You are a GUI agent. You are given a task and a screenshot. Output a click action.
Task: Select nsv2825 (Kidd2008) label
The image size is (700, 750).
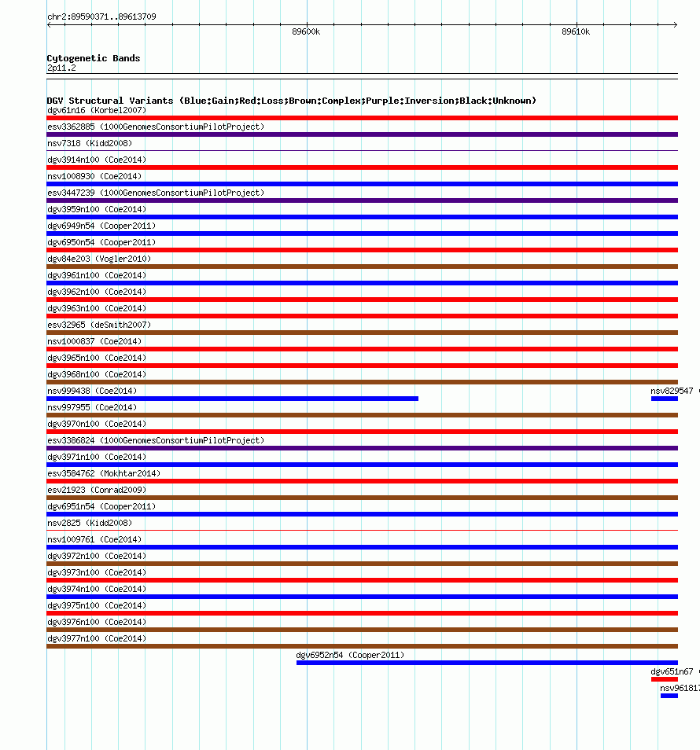click(90, 523)
